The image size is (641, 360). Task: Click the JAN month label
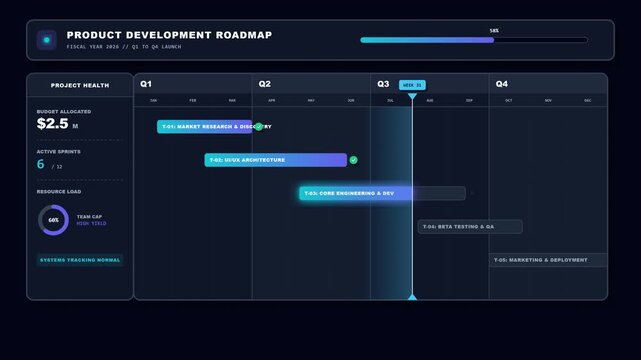point(153,101)
